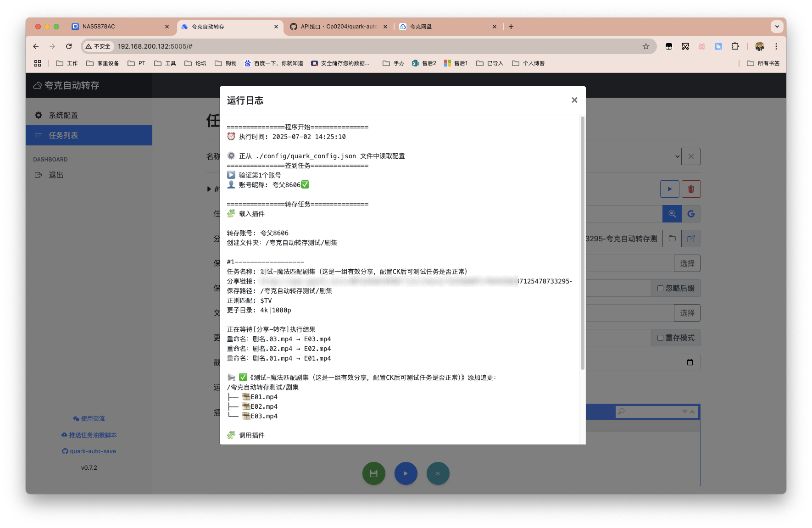The image size is (812, 528).
Task: Click the log dialog vertical scrollbar
Action: (x=582, y=243)
